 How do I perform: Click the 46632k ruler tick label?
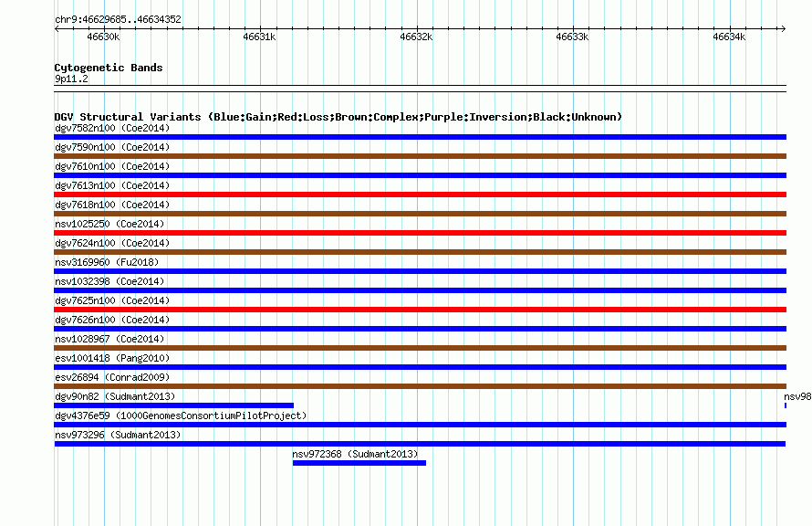[416, 37]
